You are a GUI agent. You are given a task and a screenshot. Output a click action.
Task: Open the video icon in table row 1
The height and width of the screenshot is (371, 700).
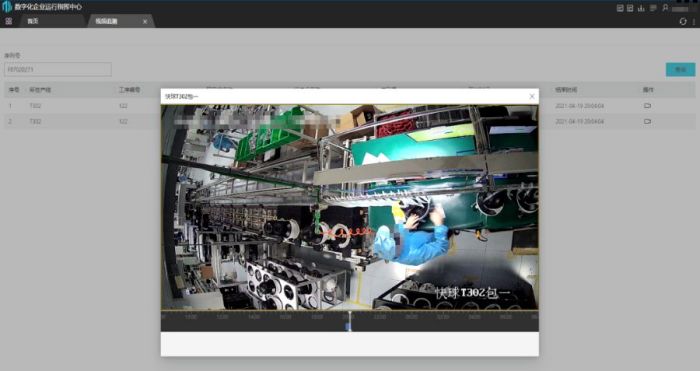(x=647, y=106)
